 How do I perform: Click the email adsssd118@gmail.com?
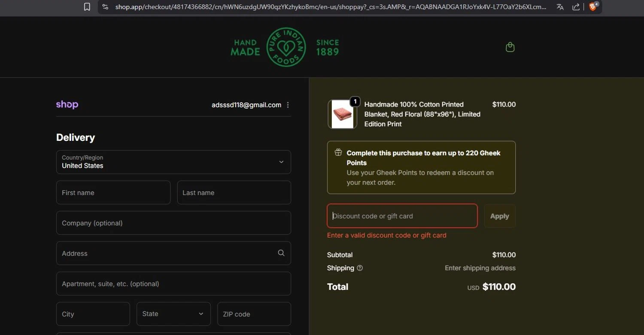tap(246, 105)
